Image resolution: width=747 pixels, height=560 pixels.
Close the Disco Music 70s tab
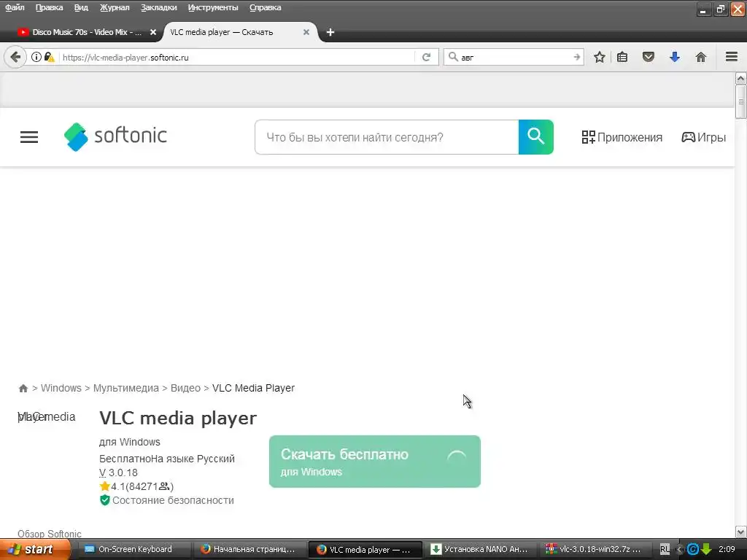point(153,32)
